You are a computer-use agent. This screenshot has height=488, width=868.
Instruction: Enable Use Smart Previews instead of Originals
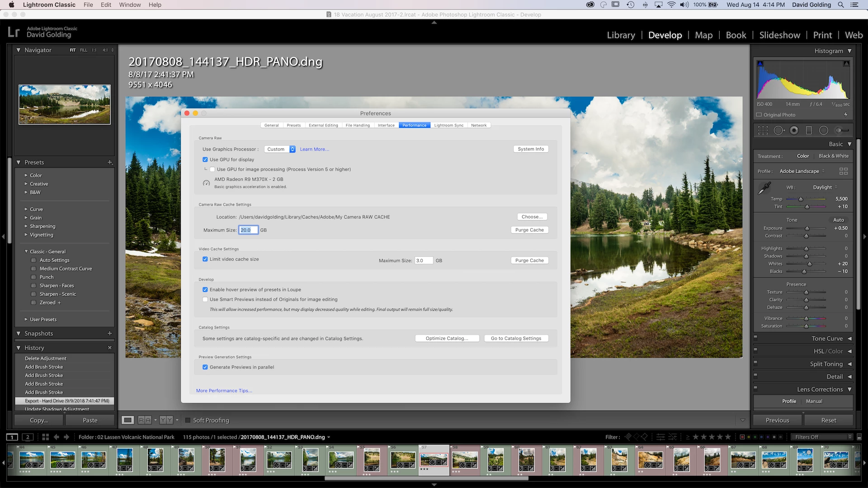click(205, 299)
